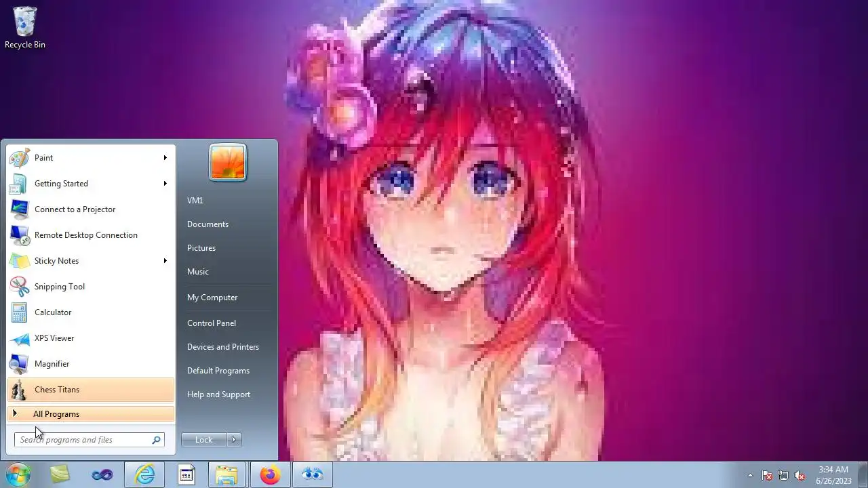Viewport: 868px width, 488px height.
Task: Expand Paint's recent files arrow
Action: [x=165, y=158]
